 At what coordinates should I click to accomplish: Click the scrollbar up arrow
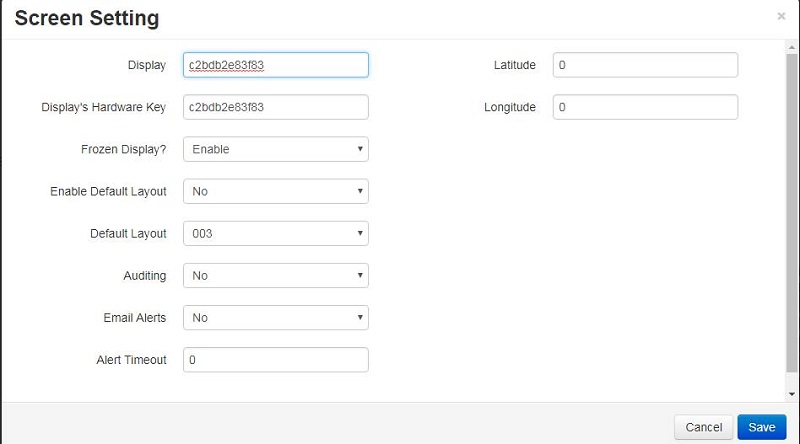[x=792, y=47]
